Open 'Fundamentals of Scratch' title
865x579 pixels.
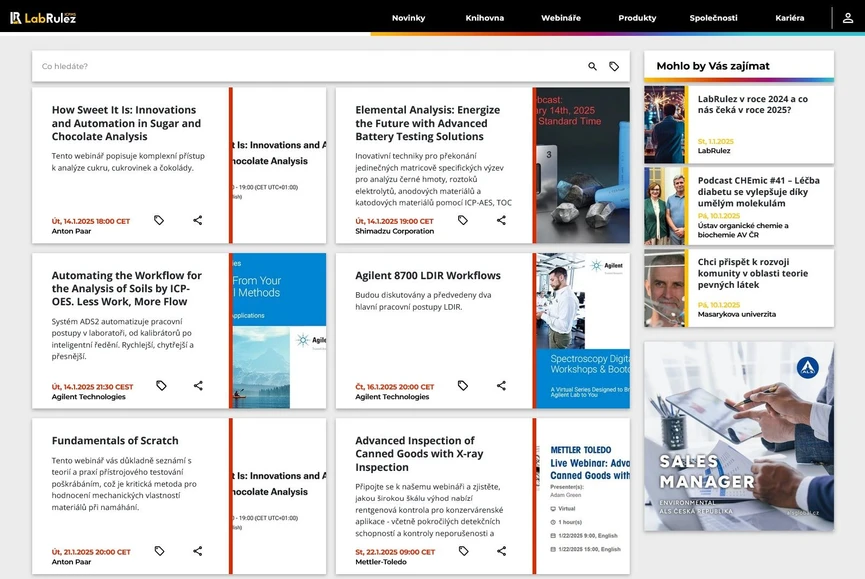point(115,441)
